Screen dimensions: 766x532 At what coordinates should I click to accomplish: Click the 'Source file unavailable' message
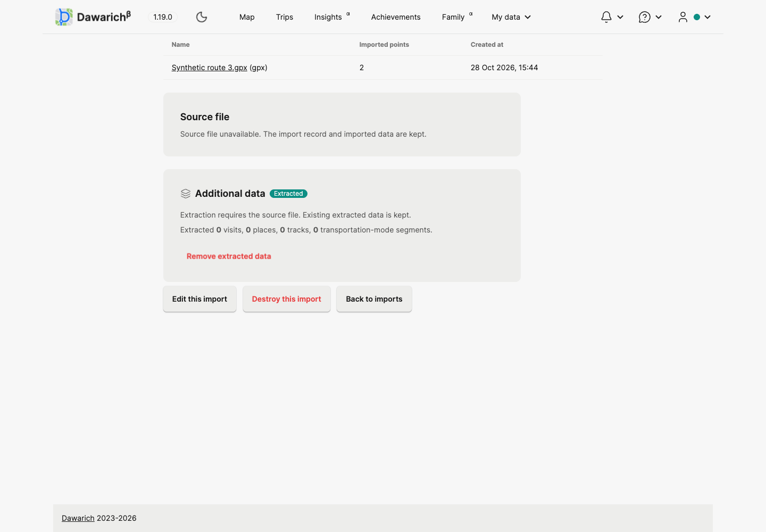pos(303,134)
